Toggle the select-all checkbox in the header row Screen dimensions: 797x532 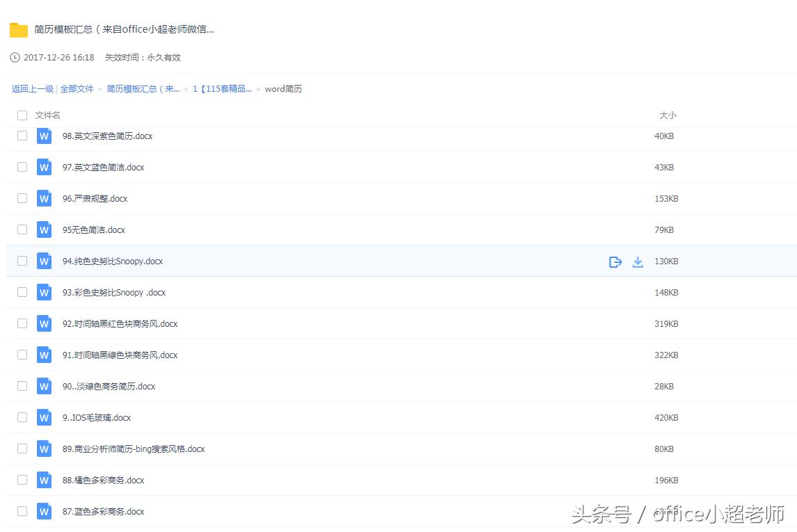click(22, 115)
